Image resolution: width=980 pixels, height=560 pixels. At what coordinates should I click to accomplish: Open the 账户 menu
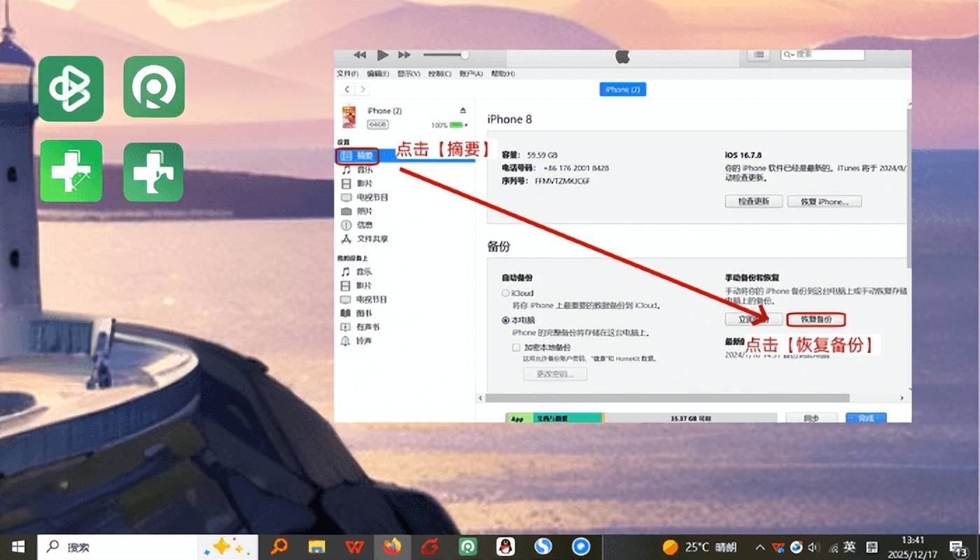pyautogui.click(x=471, y=73)
